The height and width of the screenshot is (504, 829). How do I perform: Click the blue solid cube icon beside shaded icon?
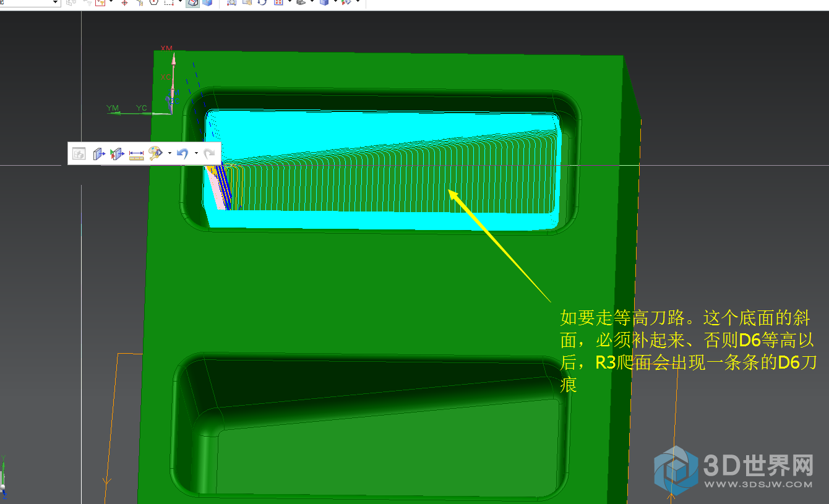(207, 2)
